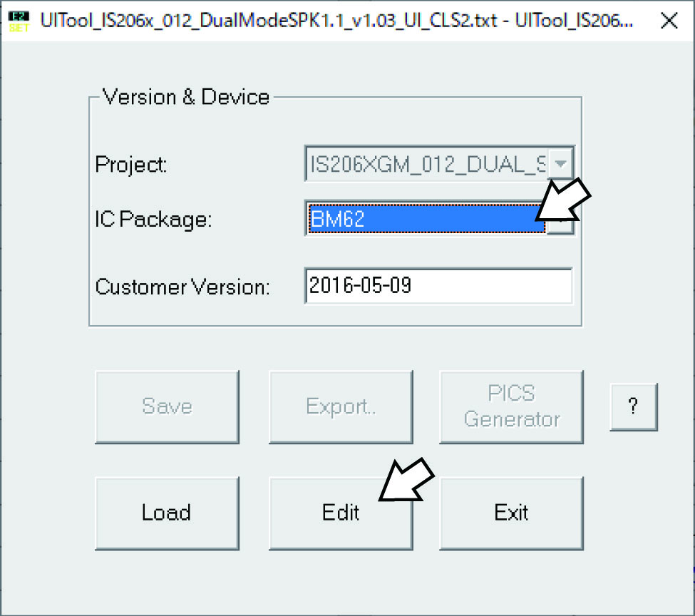Click the Export.. button
This screenshot has width=695, height=616.
pos(341,406)
